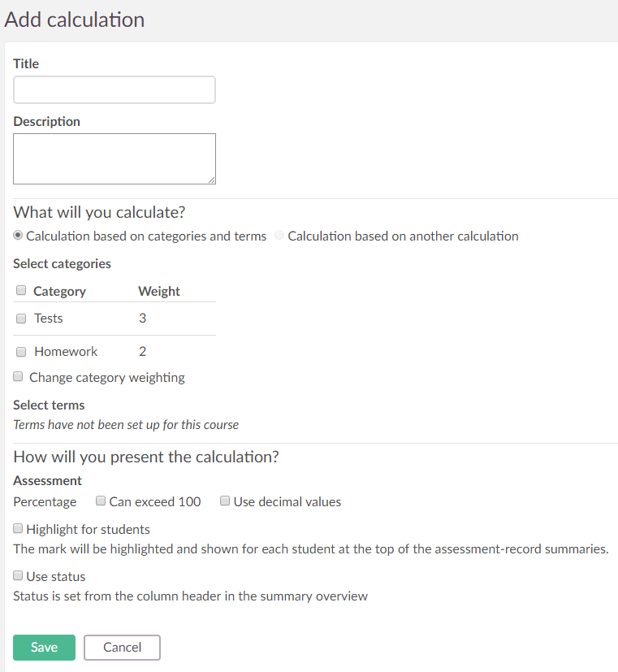Click the Cancel button
The width and height of the screenshot is (618, 672).
(122, 648)
